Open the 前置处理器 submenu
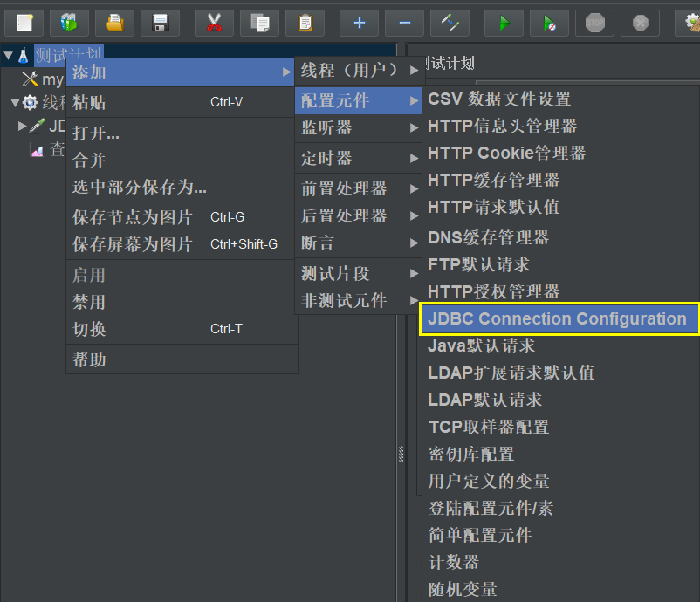700x602 pixels. 358,188
